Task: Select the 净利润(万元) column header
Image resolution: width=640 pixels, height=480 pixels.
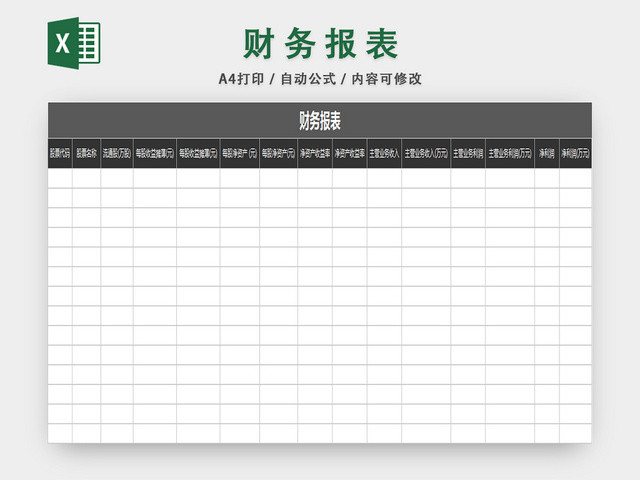Action: pos(576,153)
